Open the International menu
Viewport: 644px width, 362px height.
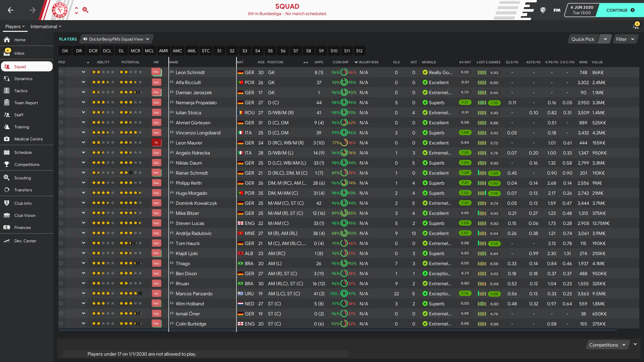[46, 26]
